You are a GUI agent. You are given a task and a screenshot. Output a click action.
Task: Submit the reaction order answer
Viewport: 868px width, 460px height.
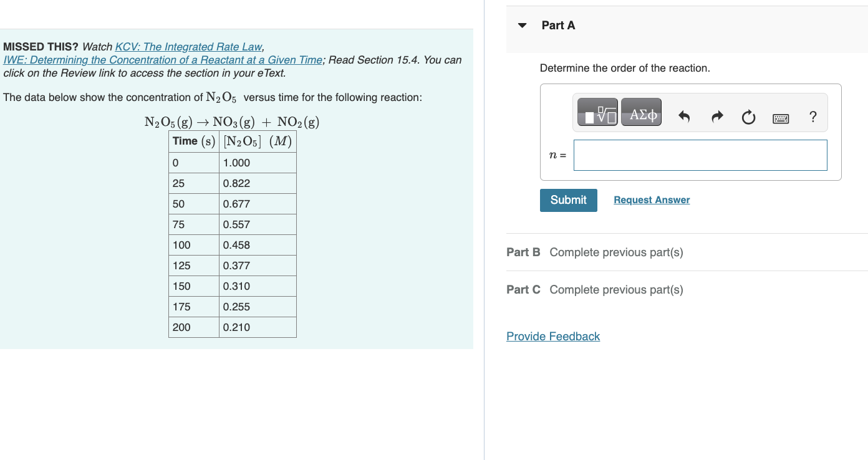click(568, 200)
